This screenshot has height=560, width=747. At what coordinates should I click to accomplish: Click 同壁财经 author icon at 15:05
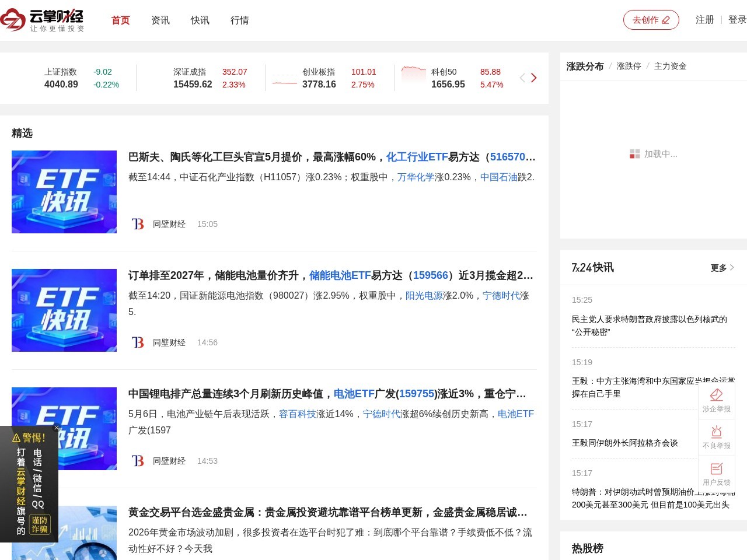tap(138, 224)
